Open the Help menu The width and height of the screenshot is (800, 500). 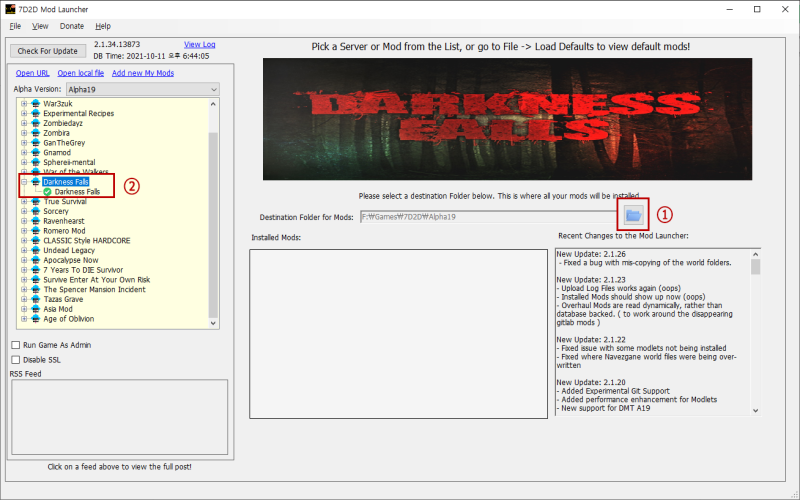tap(103, 26)
